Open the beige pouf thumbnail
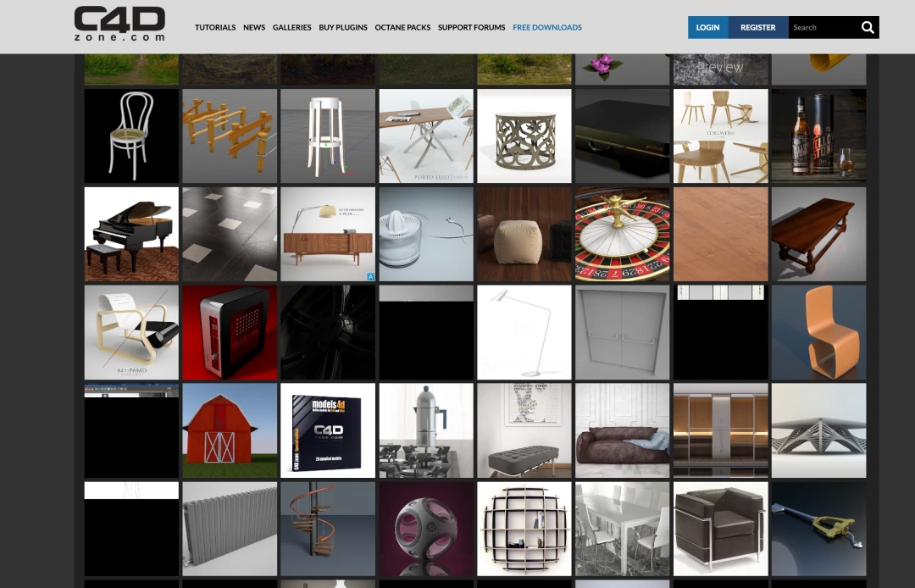The width and height of the screenshot is (915, 588). coord(524,235)
